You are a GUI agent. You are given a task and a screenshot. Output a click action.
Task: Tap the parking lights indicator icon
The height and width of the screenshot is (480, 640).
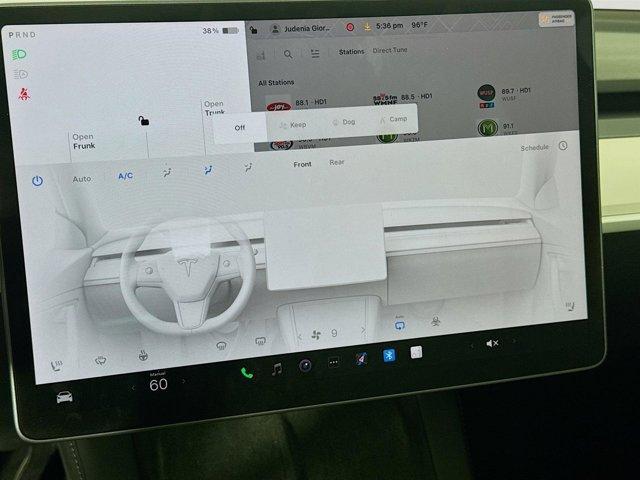(20, 74)
